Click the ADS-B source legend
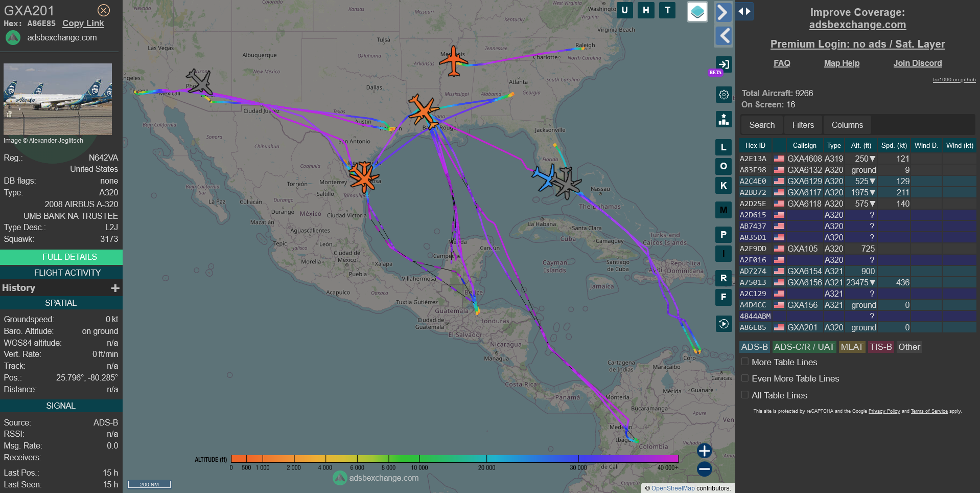980x493 pixels. pos(755,347)
